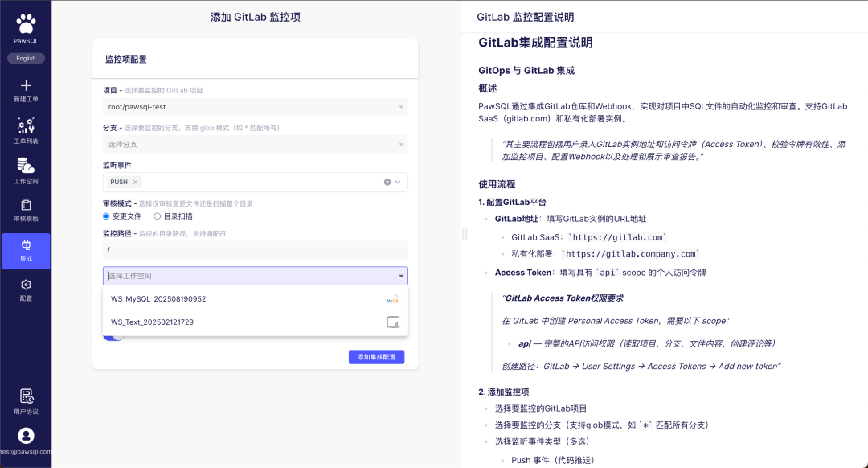Open the 选择分支 branch dropdown
Screen dimensions: 868x468
(256, 145)
